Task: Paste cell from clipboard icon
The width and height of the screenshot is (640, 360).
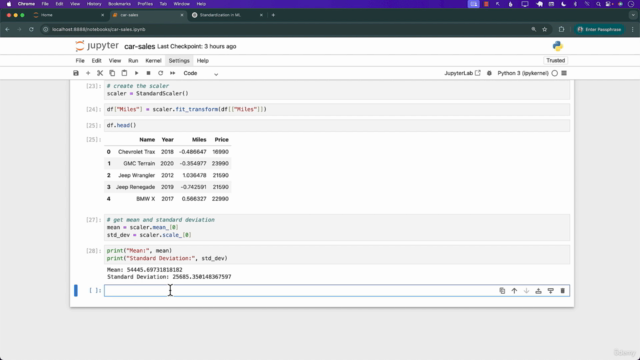Action: pos(124,73)
